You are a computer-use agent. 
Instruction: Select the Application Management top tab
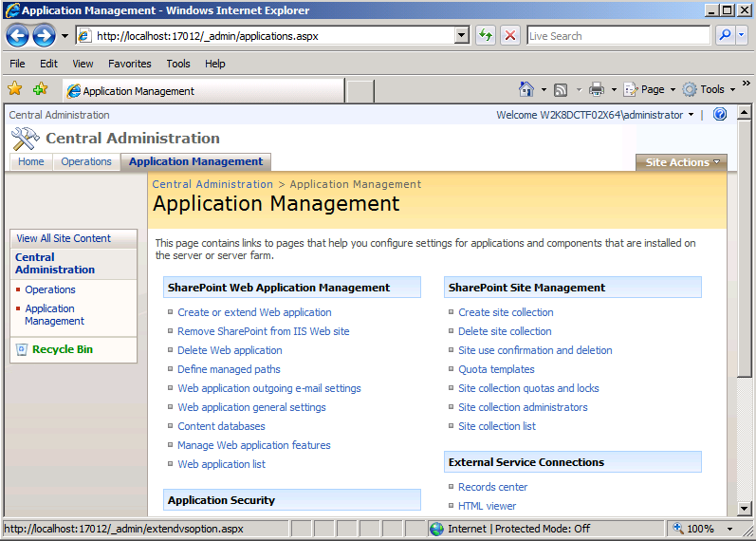[195, 161]
